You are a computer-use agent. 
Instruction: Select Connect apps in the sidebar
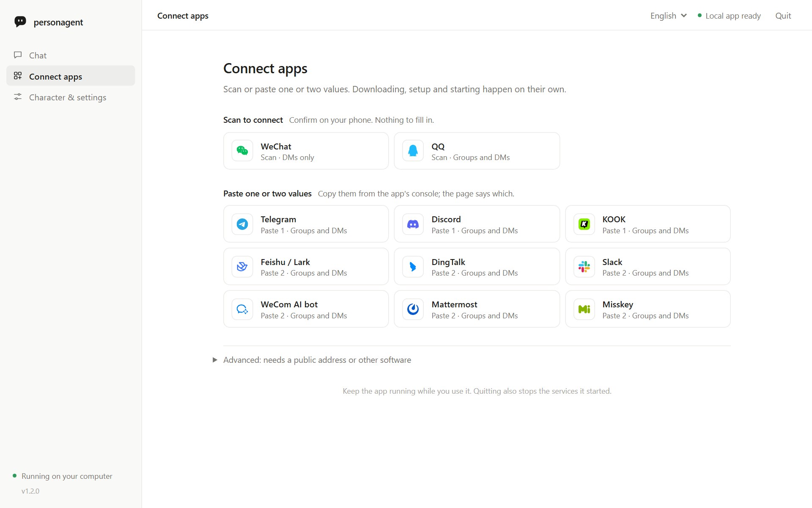coord(71,76)
